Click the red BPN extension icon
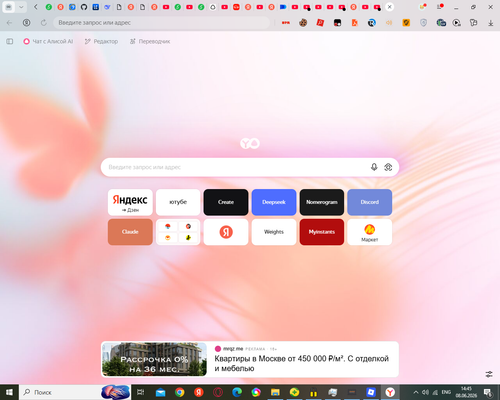 tap(286, 23)
